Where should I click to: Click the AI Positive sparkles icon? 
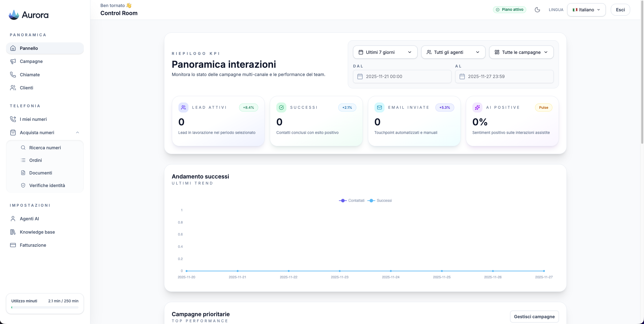[477, 107]
